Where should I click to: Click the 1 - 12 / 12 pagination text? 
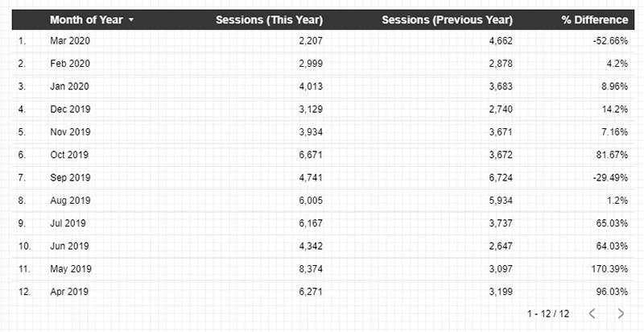pos(548,313)
